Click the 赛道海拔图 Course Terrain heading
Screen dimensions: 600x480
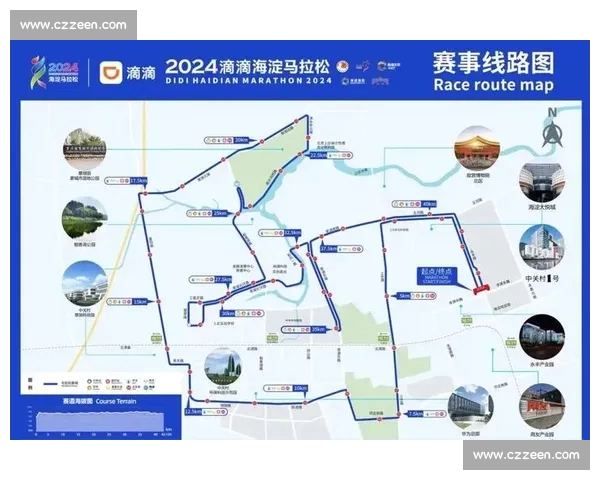[99, 401]
